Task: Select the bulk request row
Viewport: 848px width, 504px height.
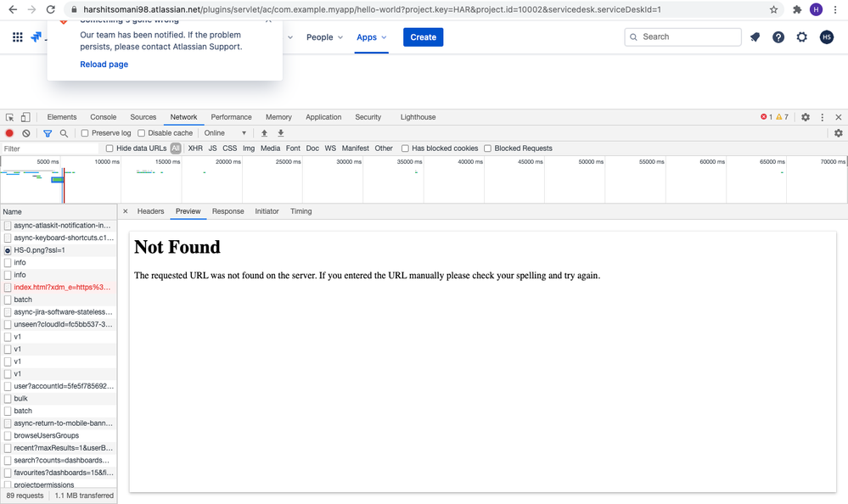Action: click(x=59, y=399)
